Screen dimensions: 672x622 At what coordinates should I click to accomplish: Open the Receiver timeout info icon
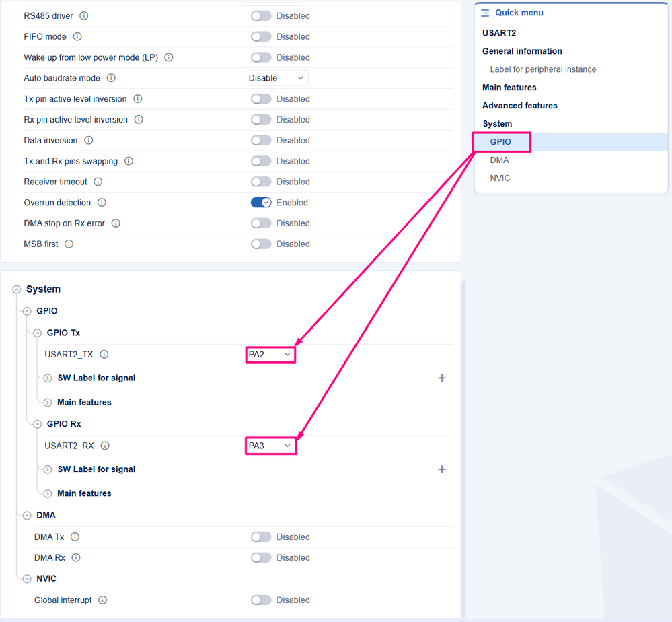[x=98, y=182]
